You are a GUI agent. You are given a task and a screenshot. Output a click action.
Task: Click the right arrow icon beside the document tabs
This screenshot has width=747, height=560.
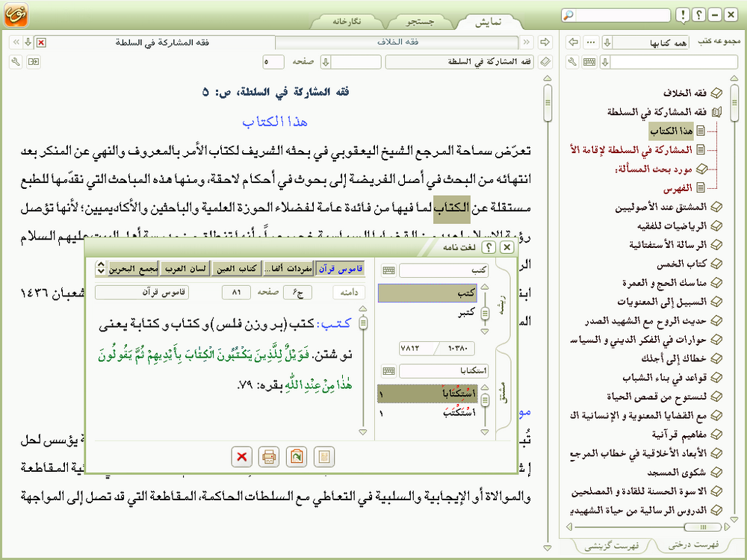click(x=545, y=42)
